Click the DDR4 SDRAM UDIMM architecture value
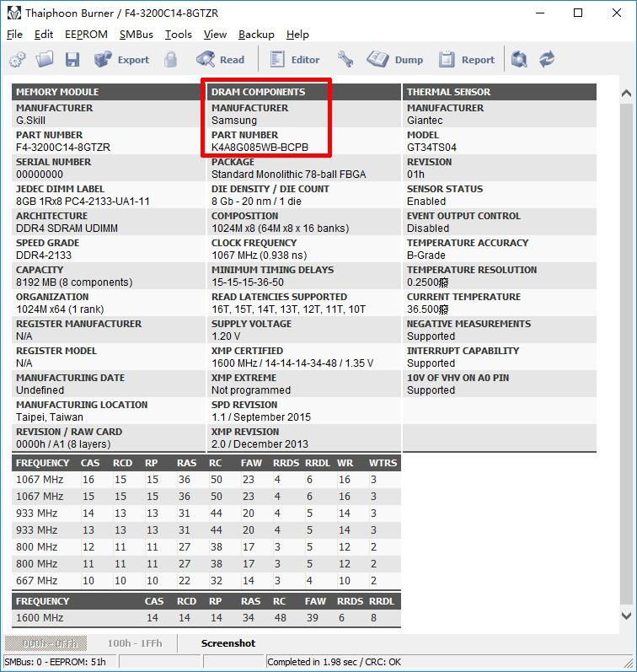Image resolution: width=637 pixels, height=672 pixels. (67, 228)
